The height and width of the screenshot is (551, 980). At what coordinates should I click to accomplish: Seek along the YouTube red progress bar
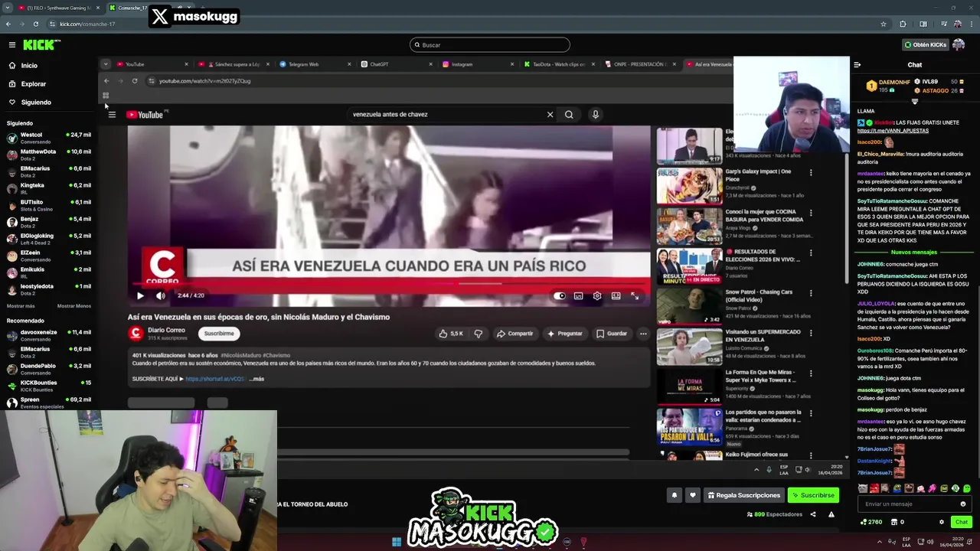389,284
